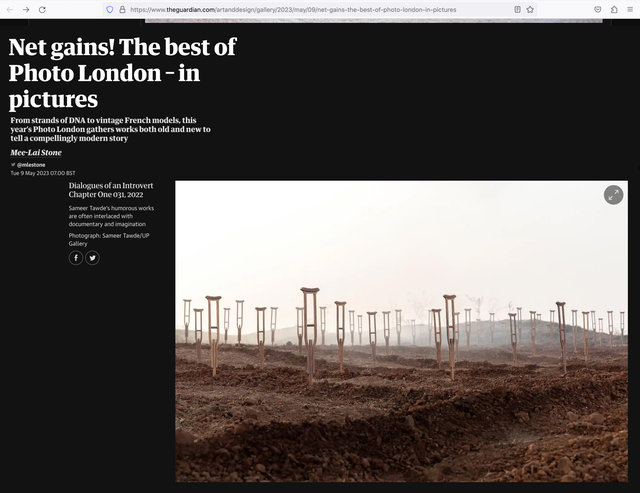The height and width of the screenshot is (493, 640).
Task: Open author Mee-Lai Stone's profile link
Action: [36, 153]
